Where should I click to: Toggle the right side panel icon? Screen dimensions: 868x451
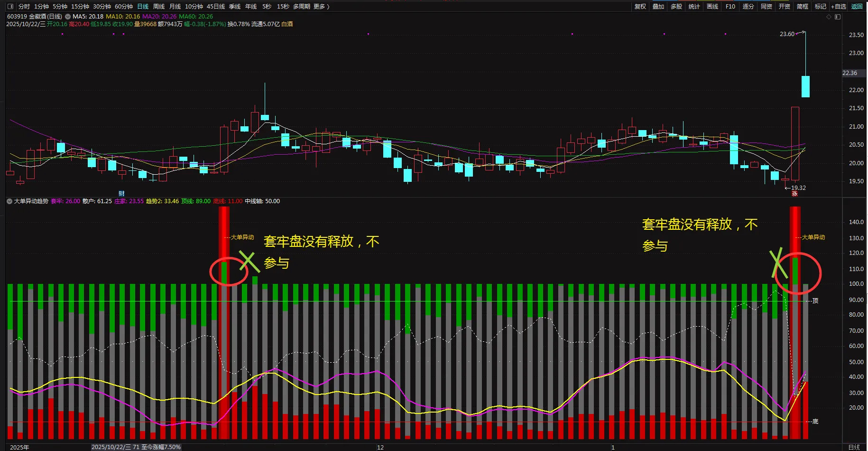pyautogui.click(x=838, y=17)
